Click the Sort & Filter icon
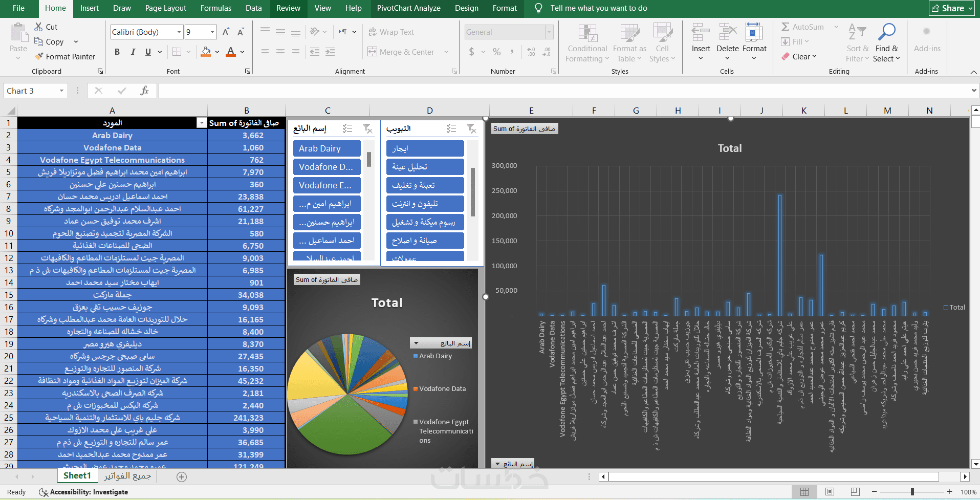This screenshot has width=980, height=500. (x=857, y=32)
